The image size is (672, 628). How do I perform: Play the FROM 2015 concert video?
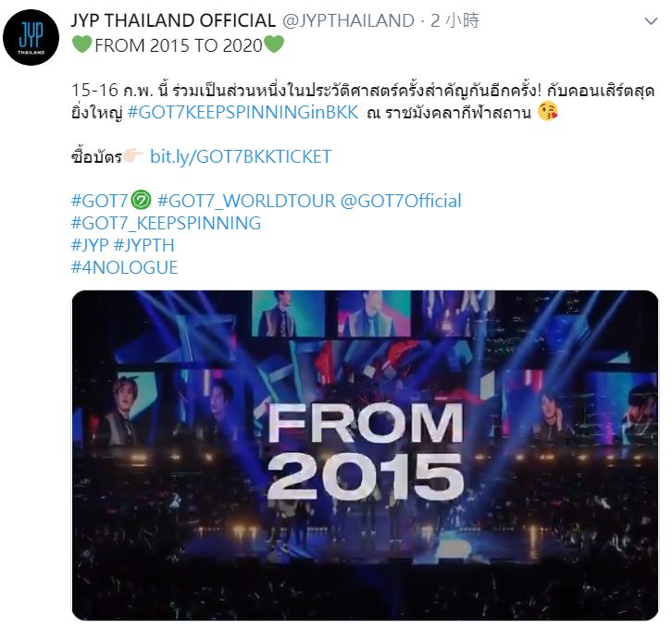(x=365, y=455)
